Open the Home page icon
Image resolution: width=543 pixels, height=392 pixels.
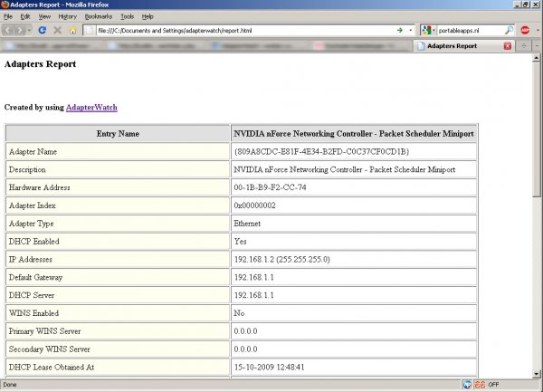click(x=72, y=31)
